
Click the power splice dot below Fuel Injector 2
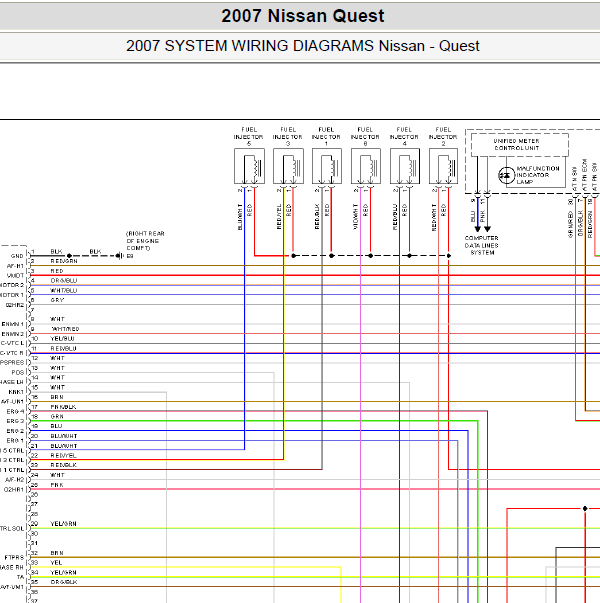(448, 256)
